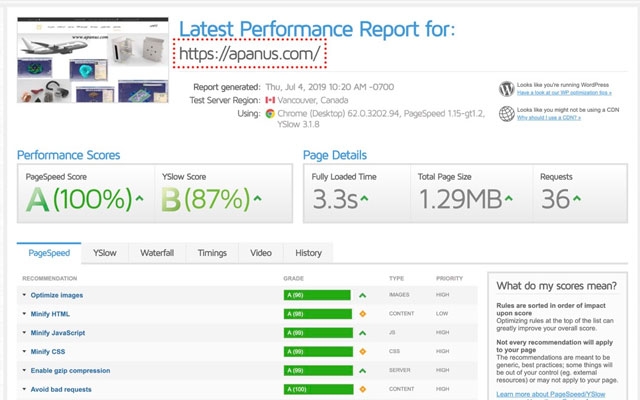Click up arrow beside Fully Loaded Time
640x400 pixels.
364,198
